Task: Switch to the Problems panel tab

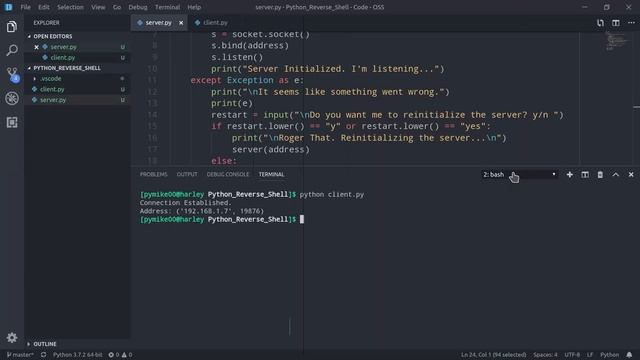Action: 153,174
